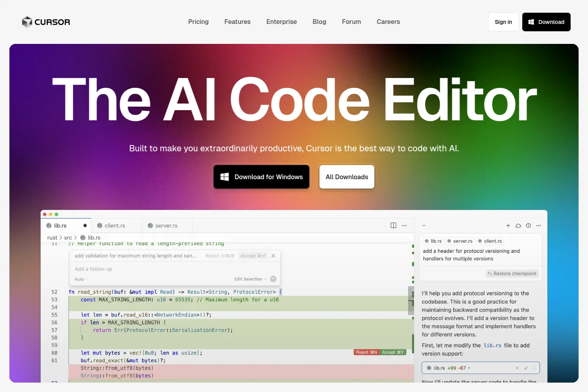Viewport: 588px width, 392px height.
Task: Click the 'return Err(ProtocolError' code line
Action: click(x=163, y=330)
